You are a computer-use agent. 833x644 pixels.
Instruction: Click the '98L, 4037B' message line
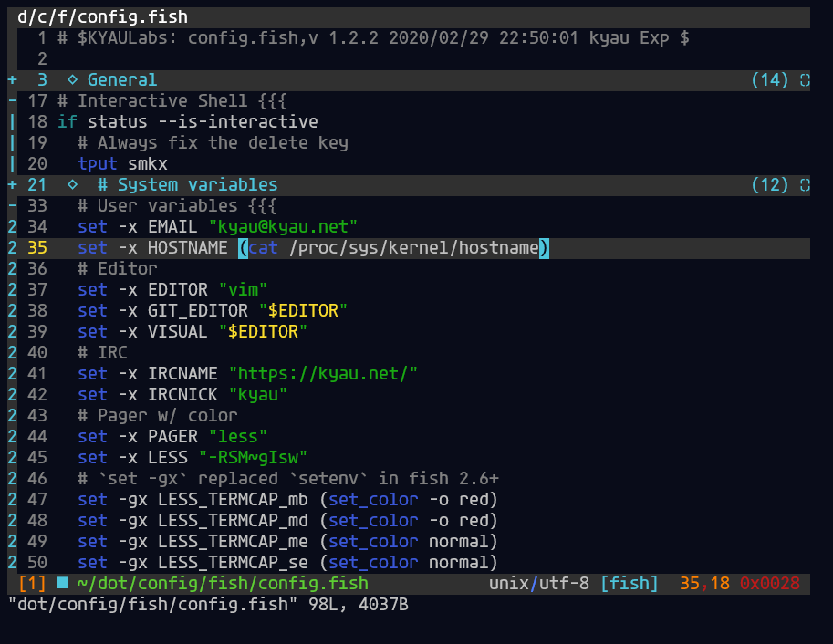358,604
